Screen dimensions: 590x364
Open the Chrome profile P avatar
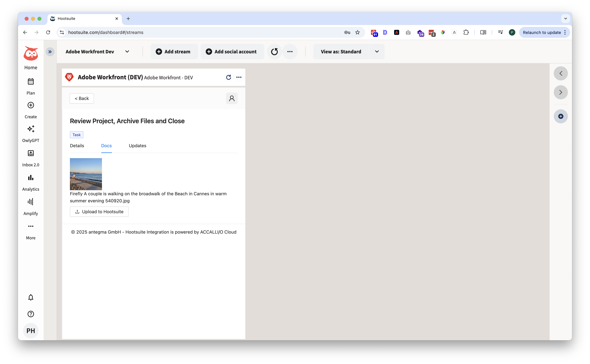(x=512, y=33)
